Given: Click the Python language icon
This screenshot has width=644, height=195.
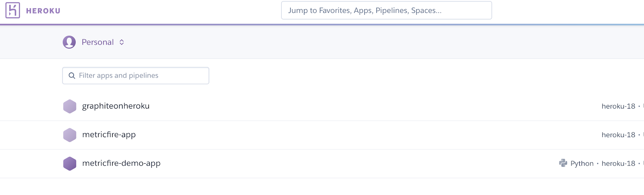Looking at the screenshot, I should click(x=563, y=163).
